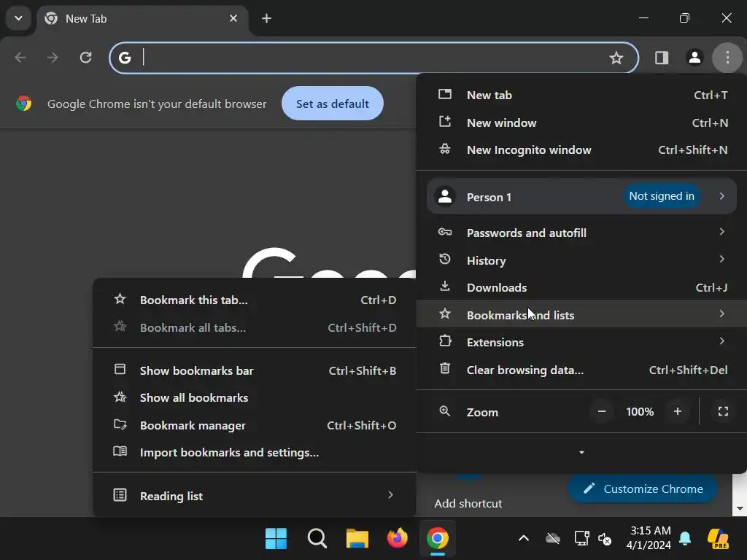Screen dimensions: 747x560
Task: Click the Extensions puzzle icon
Action: click(x=445, y=341)
